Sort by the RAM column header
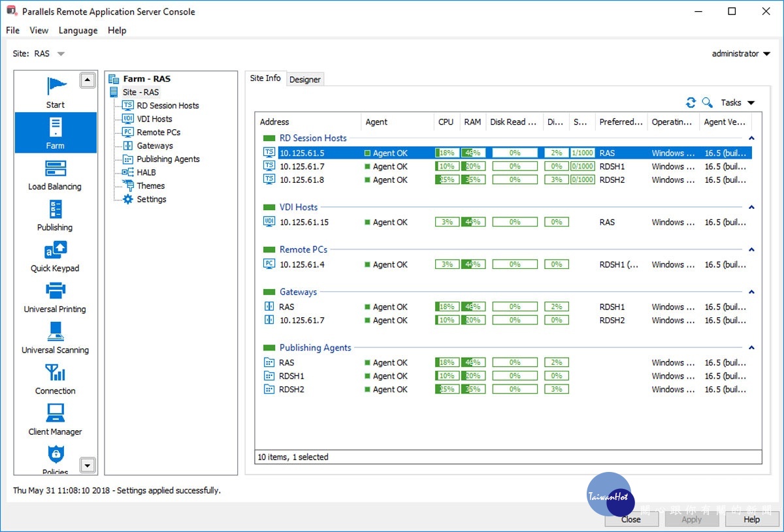The width and height of the screenshot is (784, 532). click(472, 122)
